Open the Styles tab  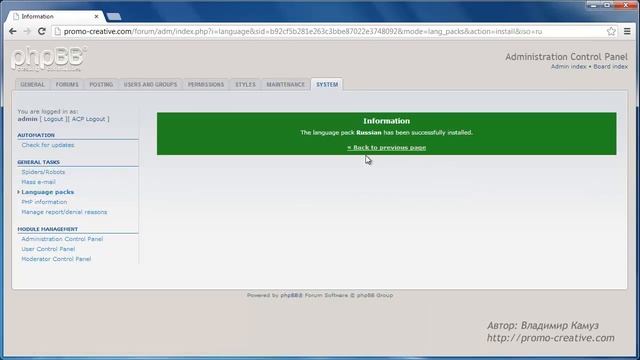pyautogui.click(x=245, y=84)
